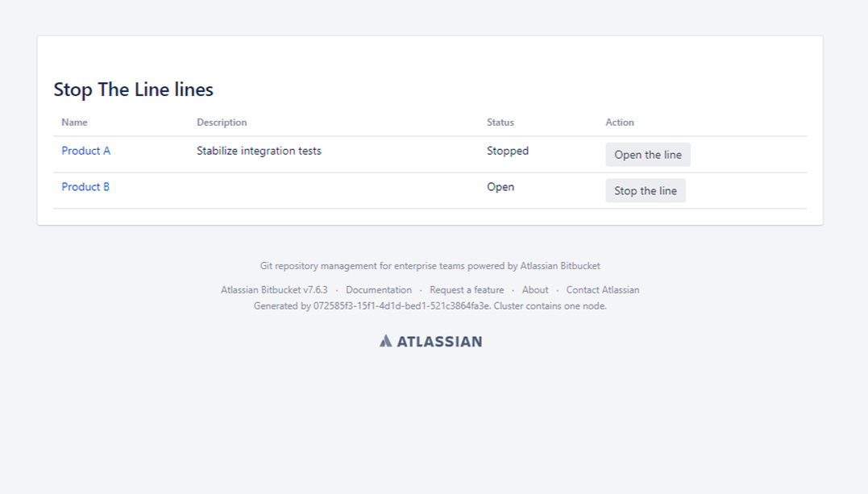Click the Stopped status of Product A
Viewport: 868px width, 494px height.
tap(507, 151)
